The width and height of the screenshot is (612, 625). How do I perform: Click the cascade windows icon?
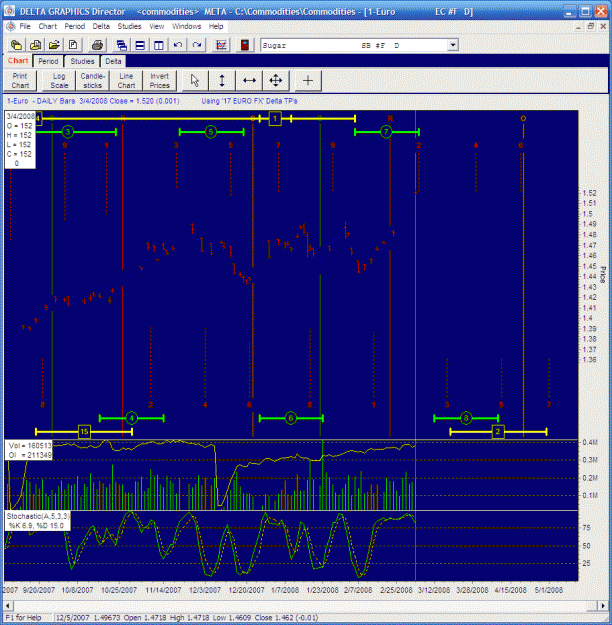122,45
